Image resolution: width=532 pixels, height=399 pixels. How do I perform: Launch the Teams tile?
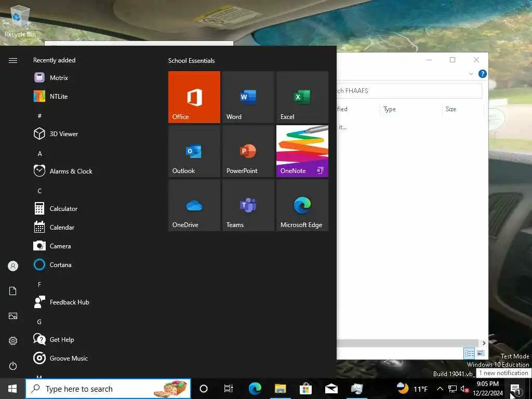pyautogui.click(x=248, y=205)
